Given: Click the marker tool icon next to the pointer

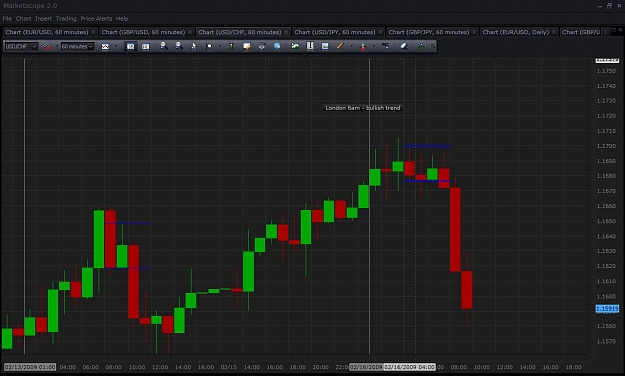Looking at the screenshot, I should 209,46.
